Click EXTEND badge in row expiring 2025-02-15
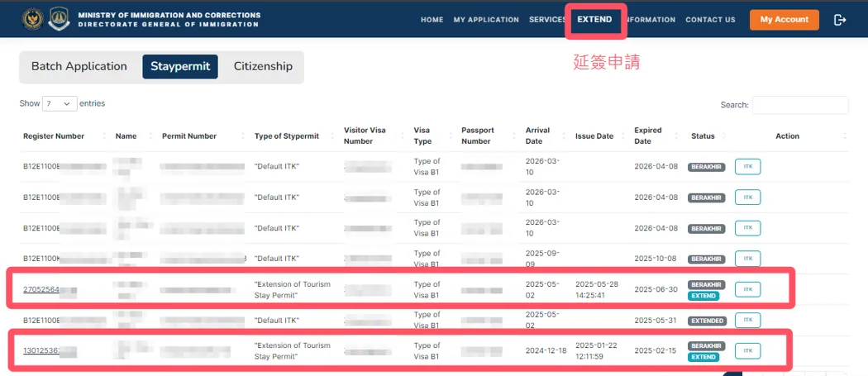 pos(703,357)
